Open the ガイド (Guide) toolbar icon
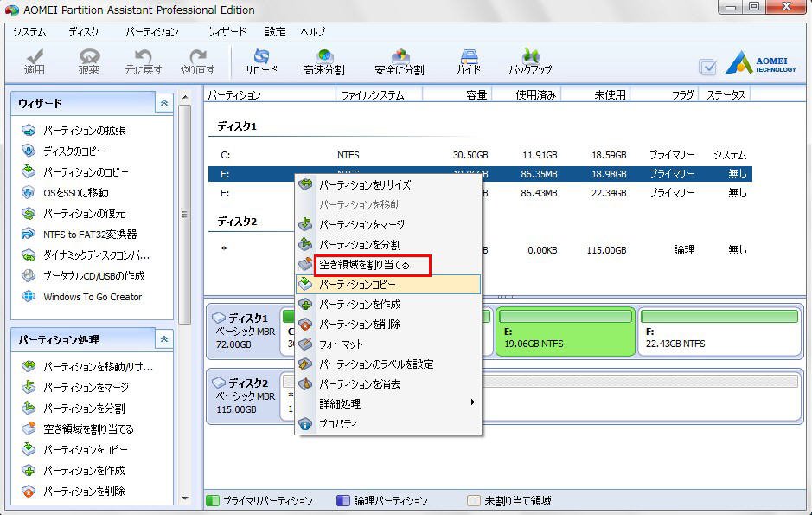 468,61
